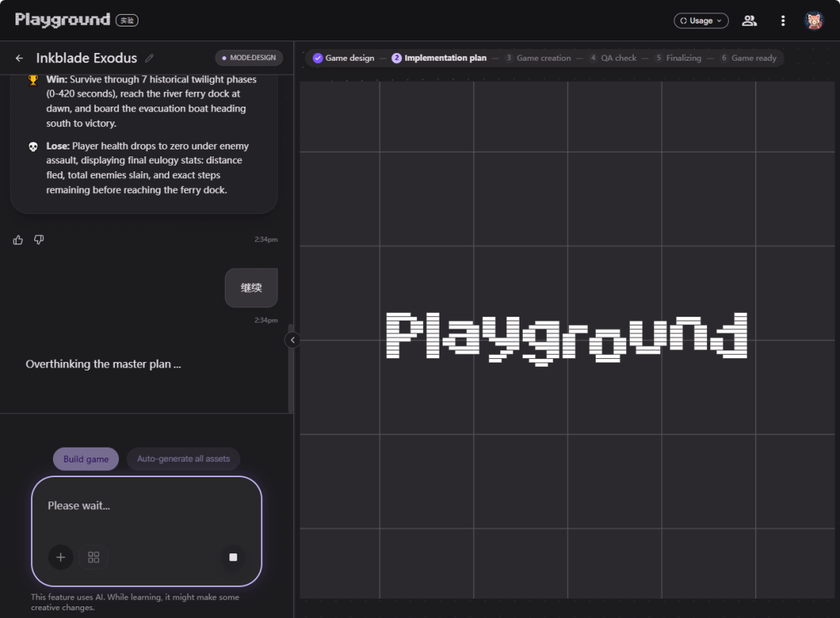Open the user profile avatar
Viewport: 840px width, 618px height.
[x=814, y=20]
